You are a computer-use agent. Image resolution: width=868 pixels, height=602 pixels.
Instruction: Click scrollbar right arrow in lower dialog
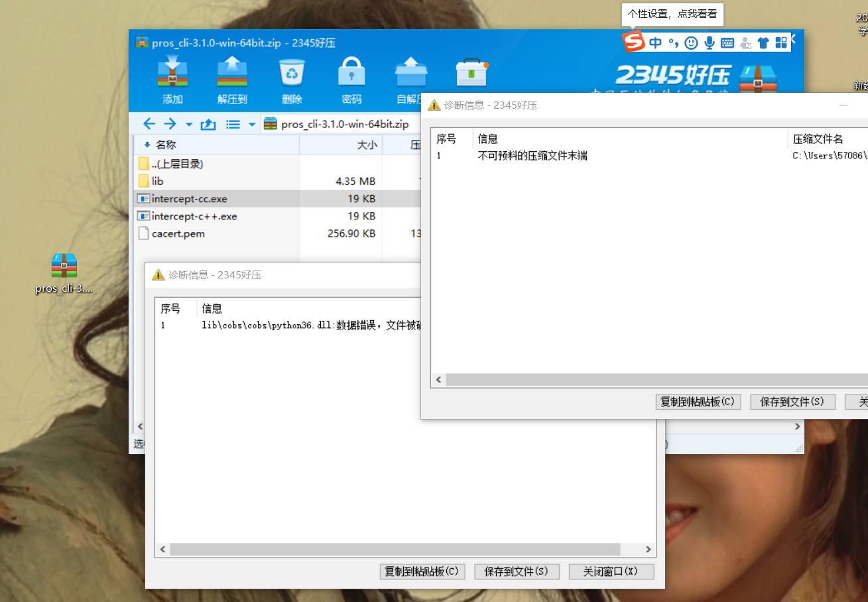point(649,550)
